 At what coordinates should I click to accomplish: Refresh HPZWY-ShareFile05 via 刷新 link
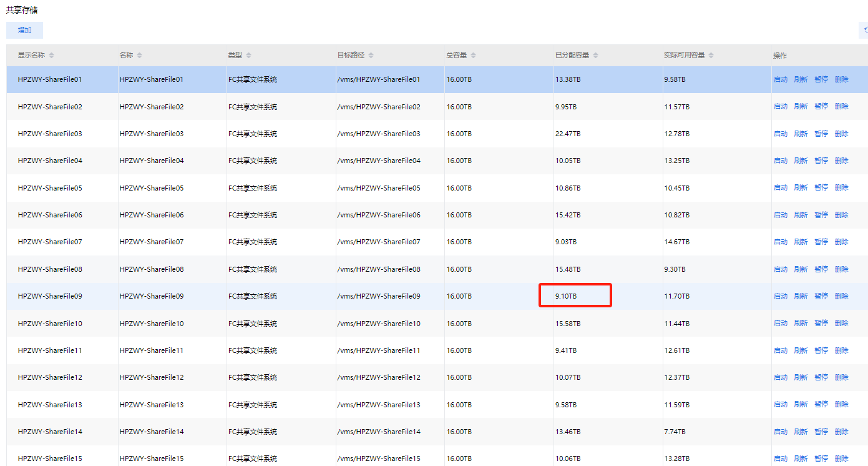(801, 188)
